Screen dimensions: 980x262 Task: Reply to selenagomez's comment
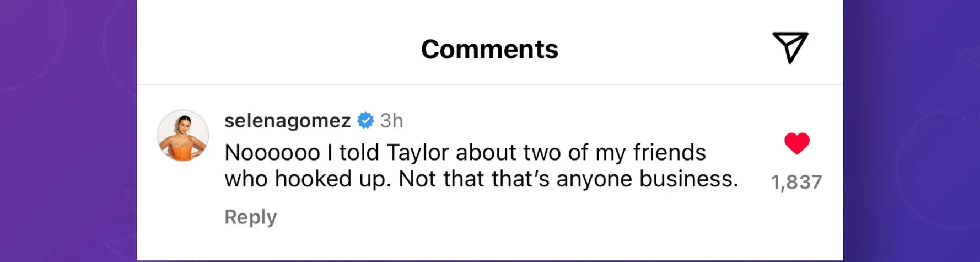coord(250,217)
